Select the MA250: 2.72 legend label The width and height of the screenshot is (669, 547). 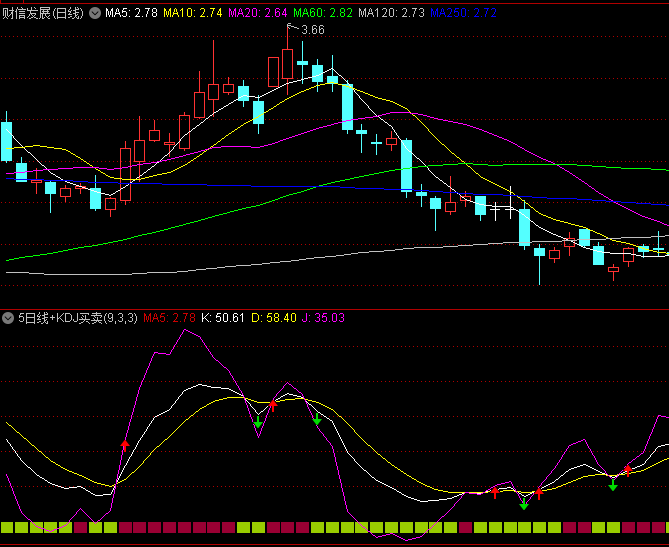(463, 13)
